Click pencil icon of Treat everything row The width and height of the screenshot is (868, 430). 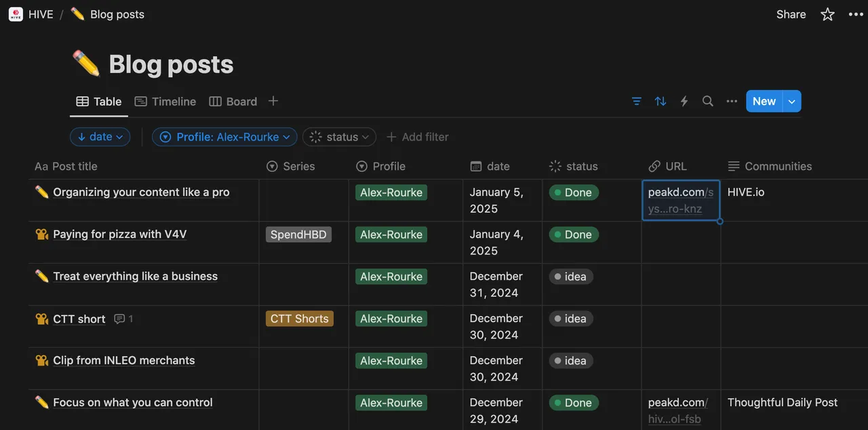[42, 277]
